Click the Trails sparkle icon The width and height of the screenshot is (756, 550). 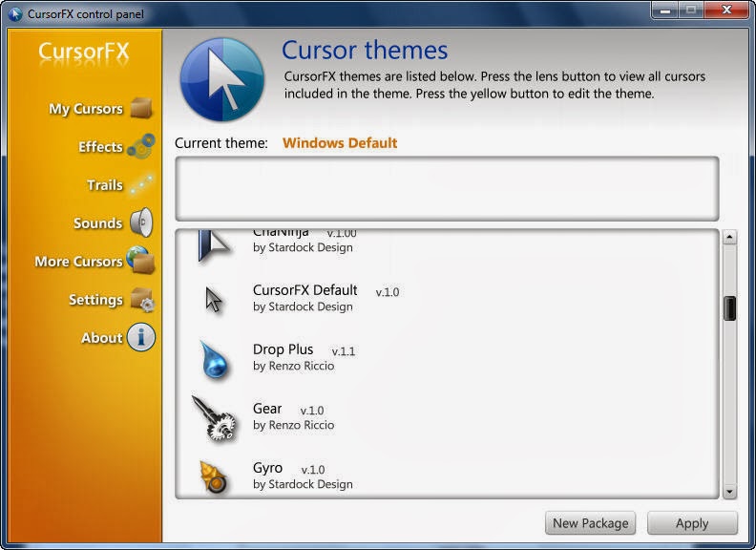141,185
